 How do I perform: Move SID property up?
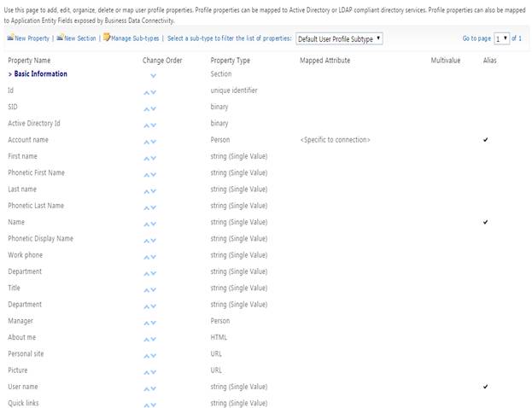coord(146,108)
